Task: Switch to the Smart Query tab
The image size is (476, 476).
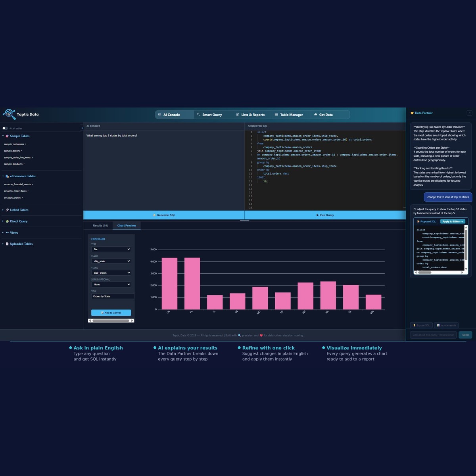Action: pyautogui.click(x=213, y=115)
